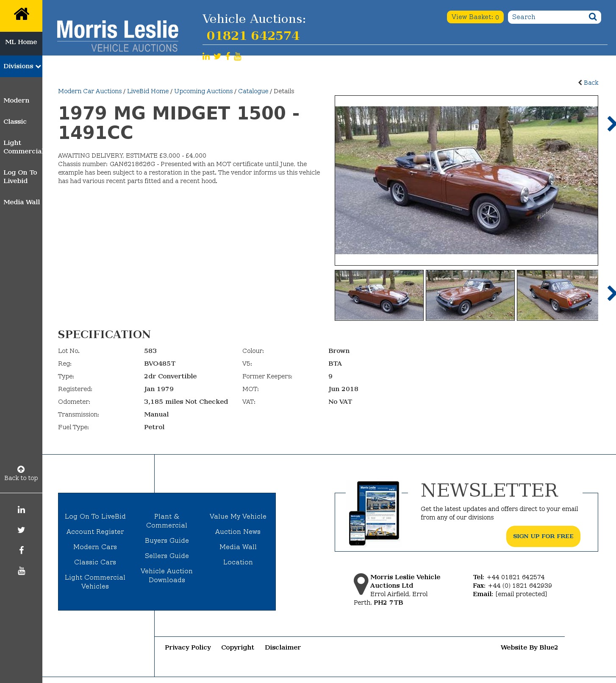Click the [email protected] email link
Screen dimensions: 616x683
point(522,594)
